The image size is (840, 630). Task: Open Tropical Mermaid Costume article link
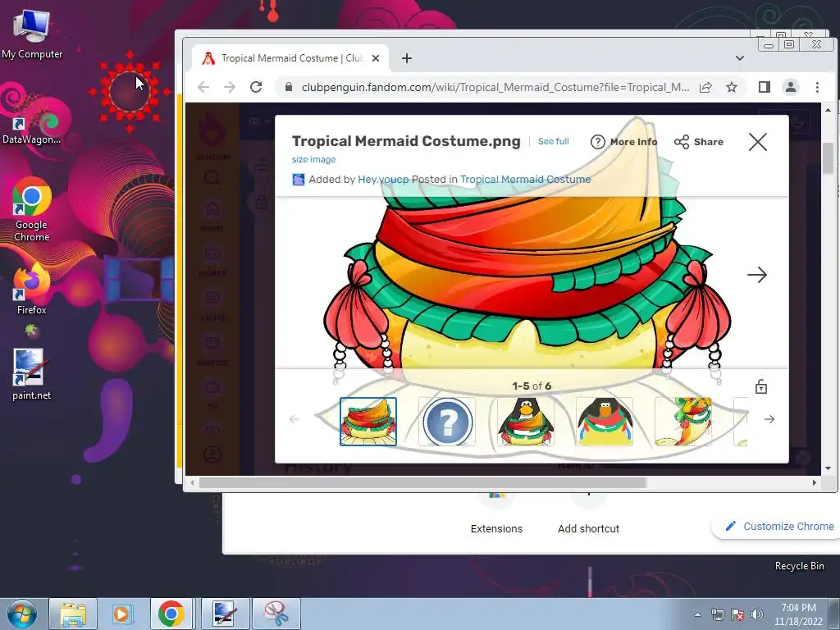click(525, 180)
